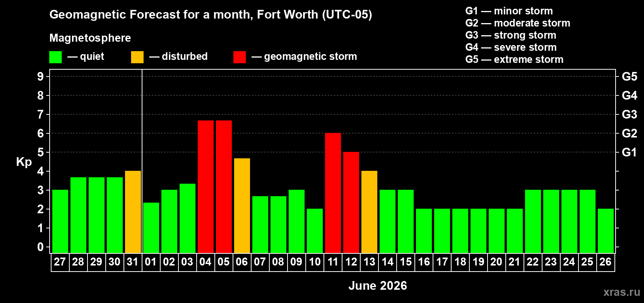Click date label 25 on the axis
Screen dimensions: 644x303
point(587,262)
